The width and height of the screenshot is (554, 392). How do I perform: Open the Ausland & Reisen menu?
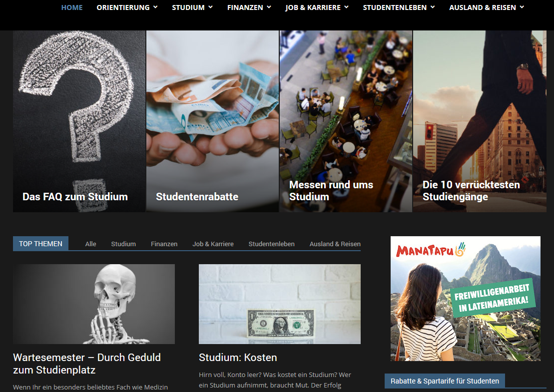tap(486, 7)
